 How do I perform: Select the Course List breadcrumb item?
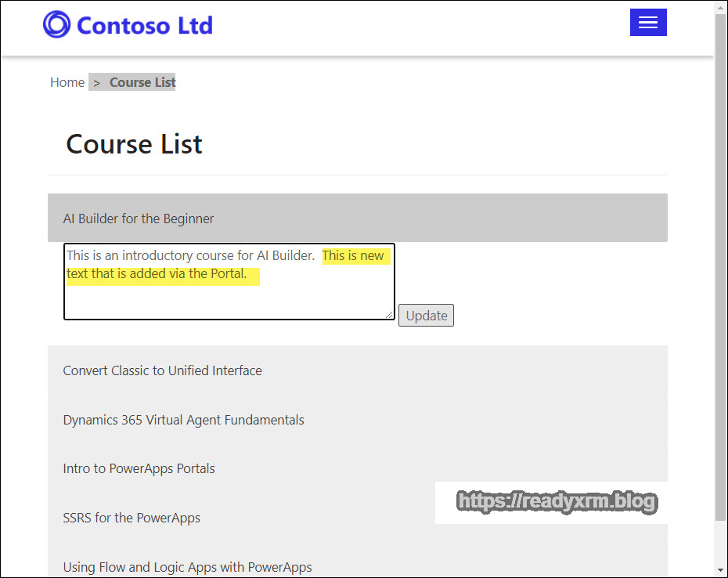142,82
